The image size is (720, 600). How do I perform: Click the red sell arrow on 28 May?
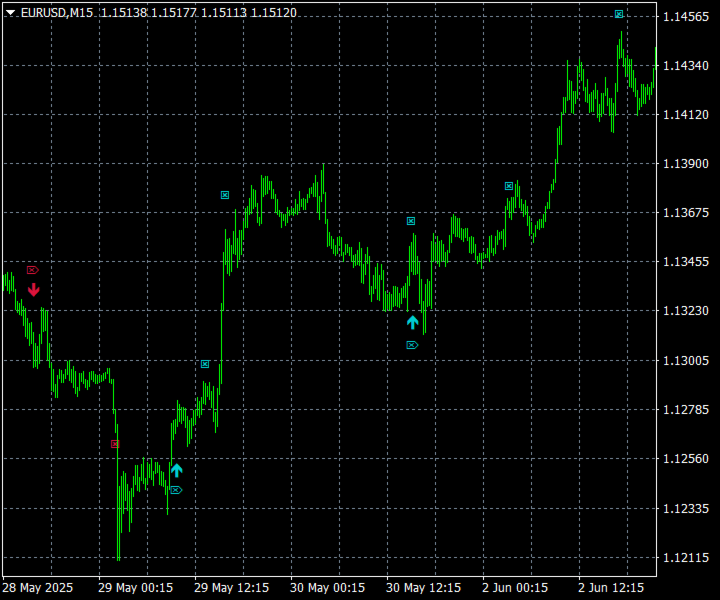(x=34, y=290)
